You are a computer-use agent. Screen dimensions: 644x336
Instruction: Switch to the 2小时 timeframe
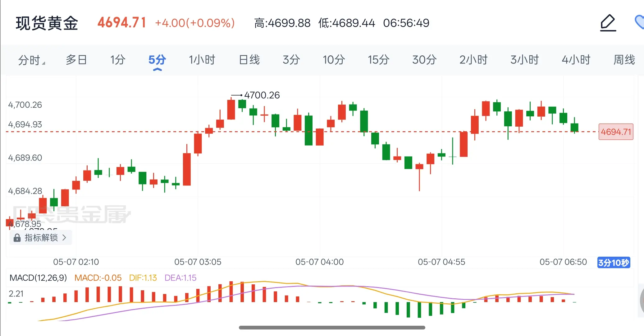[x=473, y=59]
